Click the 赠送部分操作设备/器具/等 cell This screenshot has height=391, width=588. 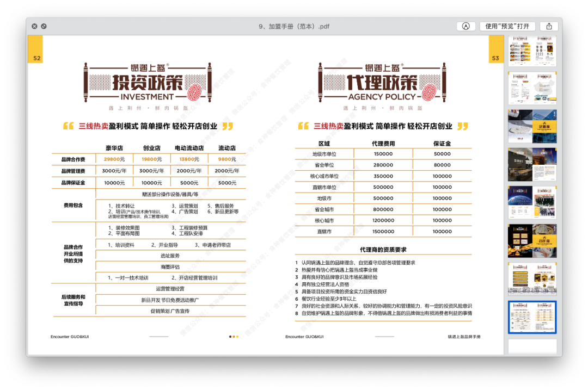pos(170,194)
